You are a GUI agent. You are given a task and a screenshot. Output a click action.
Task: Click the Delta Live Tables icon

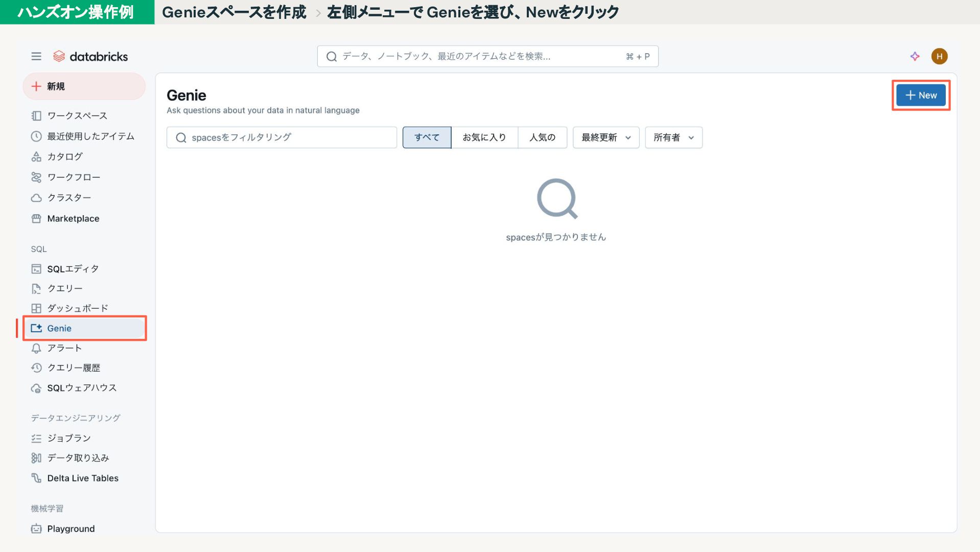(x=36, y=478)
